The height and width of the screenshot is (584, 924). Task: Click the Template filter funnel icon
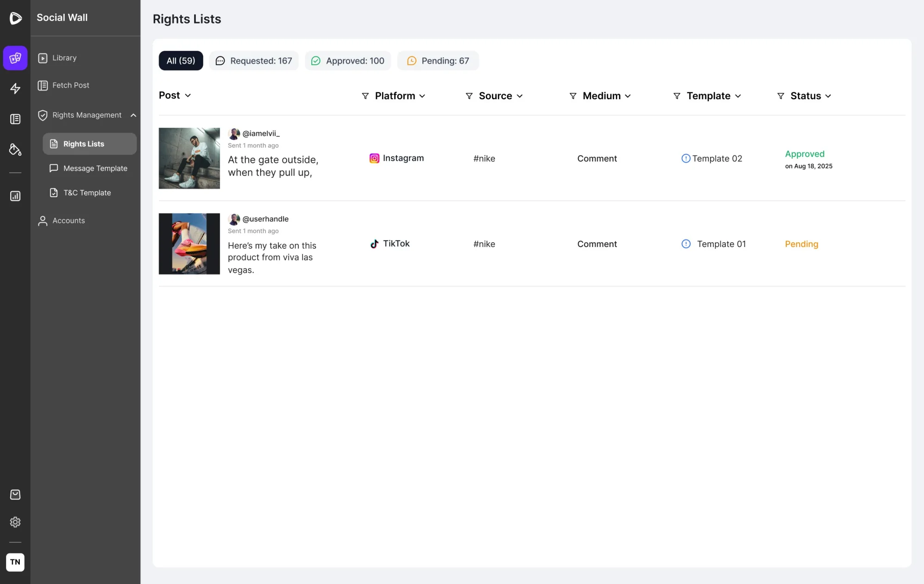pyautogui.click(x=677, y=96)
